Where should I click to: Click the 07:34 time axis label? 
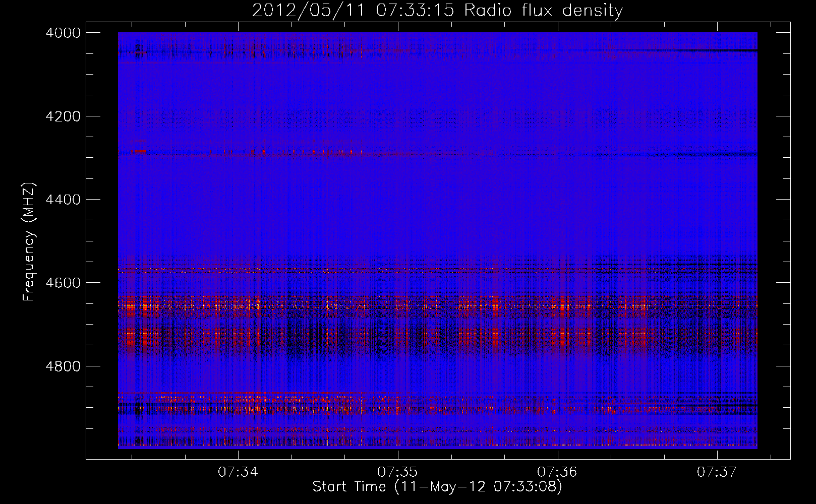click(x=238, y=472)
